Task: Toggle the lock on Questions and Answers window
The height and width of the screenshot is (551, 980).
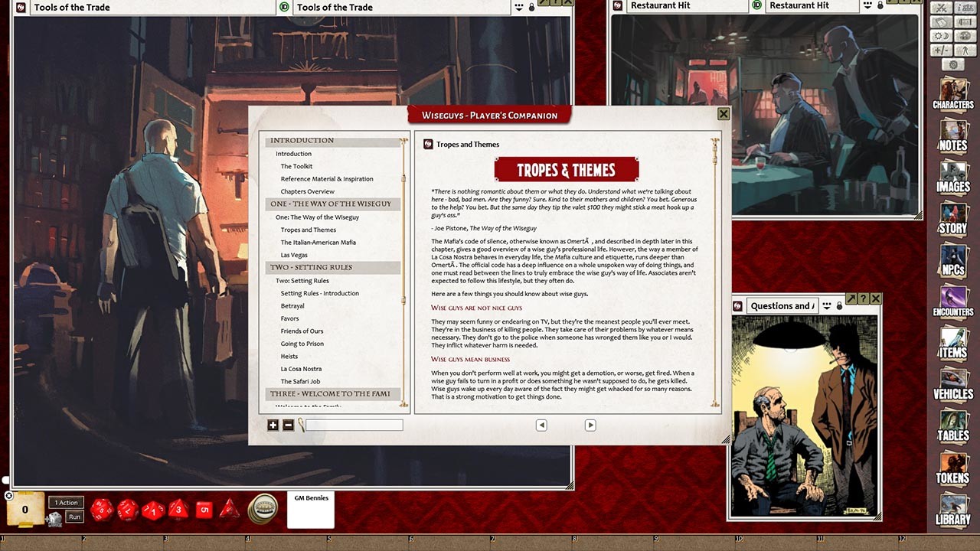Action: pos(839,306)
